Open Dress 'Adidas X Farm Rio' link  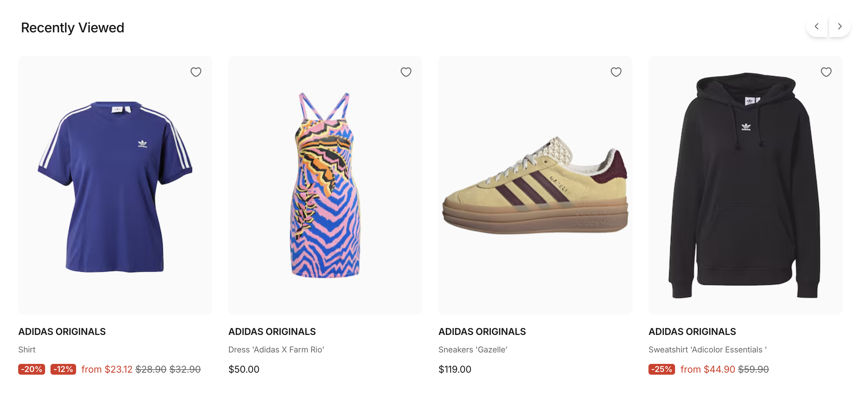[276, 350]
